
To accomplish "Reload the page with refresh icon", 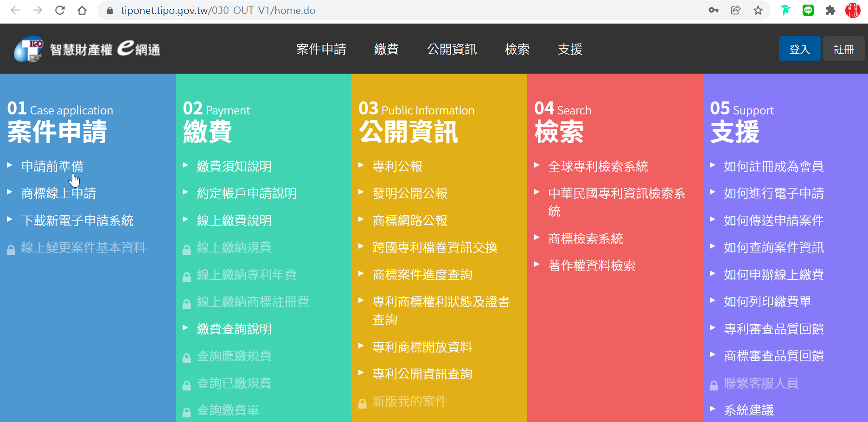I will 60,10.
